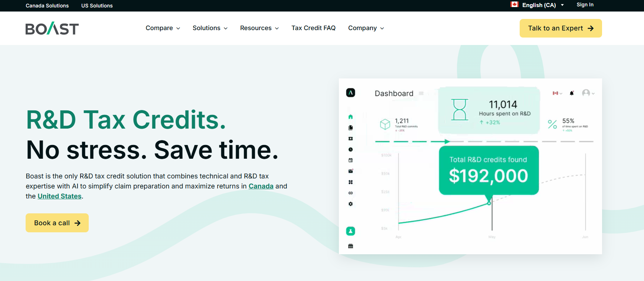The image size is (644, 281).
Task: Select the bank building icon in dashboard sidebar
Action: point(350,246)
